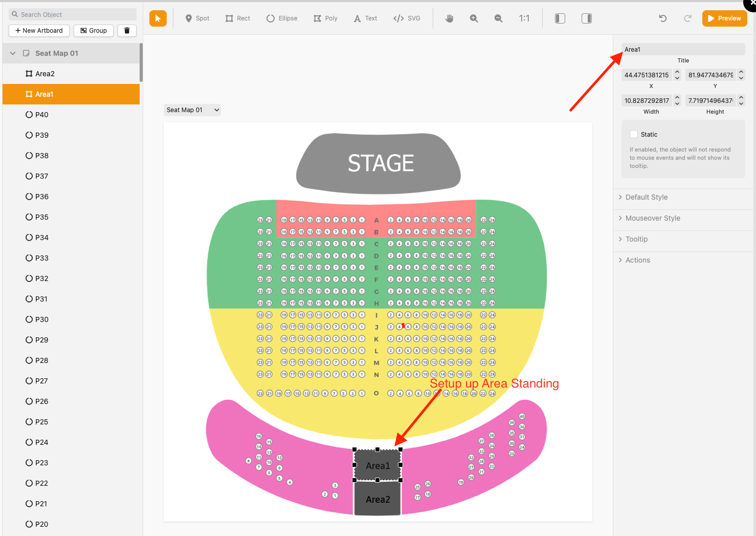Choose the Text tool

tap(365, 18)
